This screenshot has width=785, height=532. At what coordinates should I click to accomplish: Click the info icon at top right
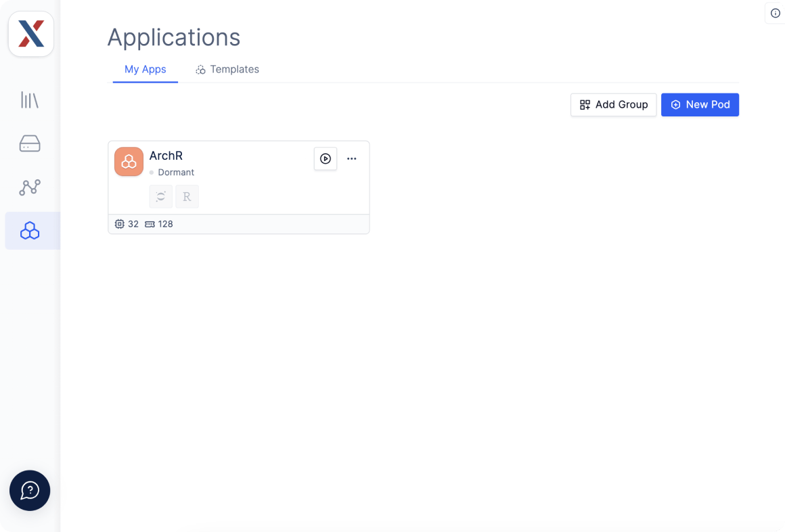(x=775, y=13)
